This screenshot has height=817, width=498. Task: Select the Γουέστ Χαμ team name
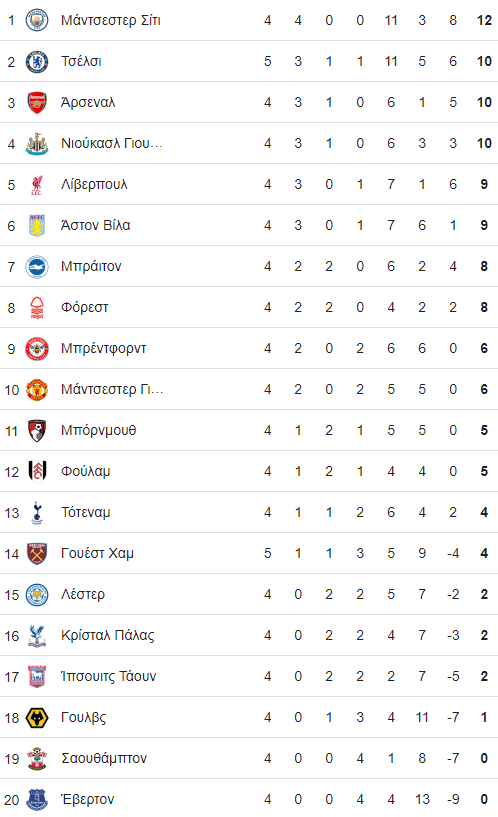tap(97, 553)
